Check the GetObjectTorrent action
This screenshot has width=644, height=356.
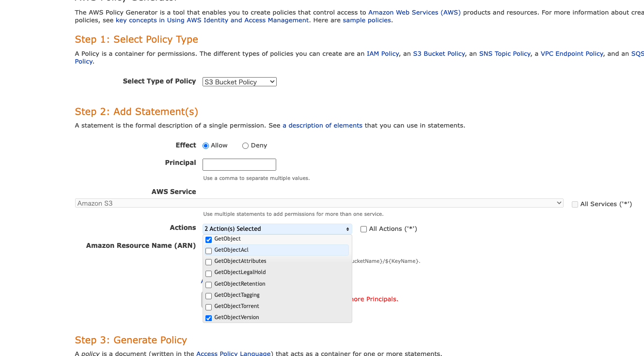(x=209, y=307)
